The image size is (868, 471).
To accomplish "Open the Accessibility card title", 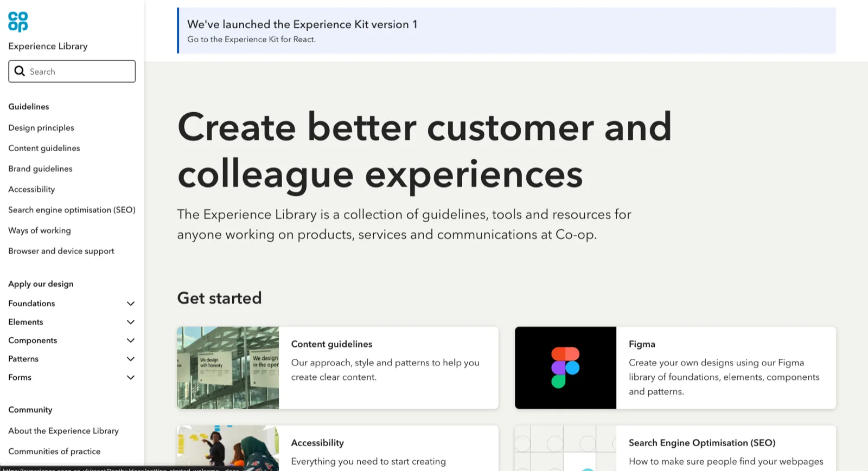I will [x=317, y=443].
